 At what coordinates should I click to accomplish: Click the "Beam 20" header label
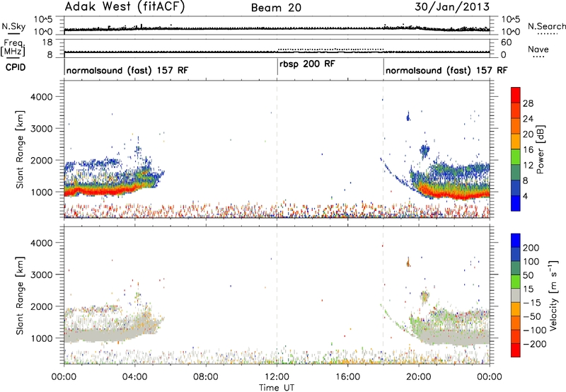point(276,8)
